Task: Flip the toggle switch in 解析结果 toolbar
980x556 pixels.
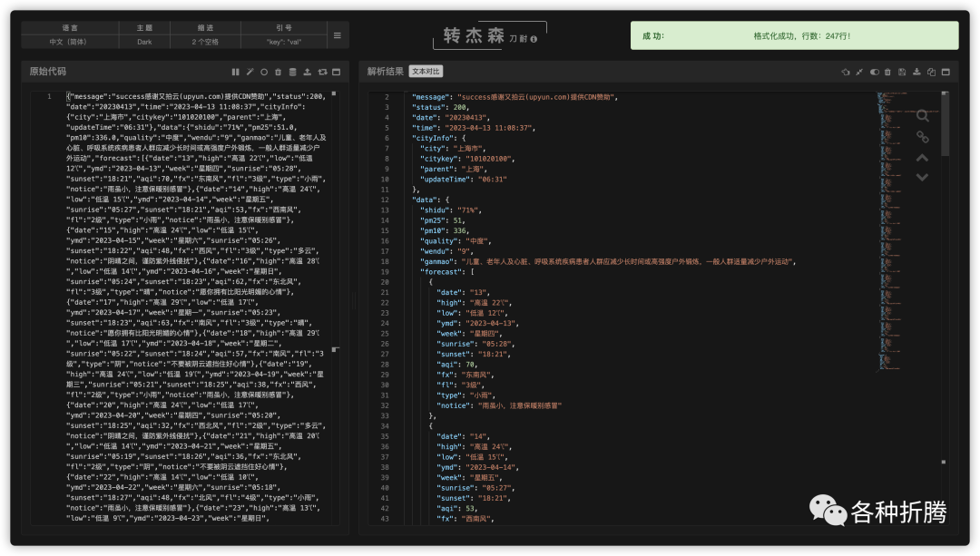Action: [x=875, y=72]
